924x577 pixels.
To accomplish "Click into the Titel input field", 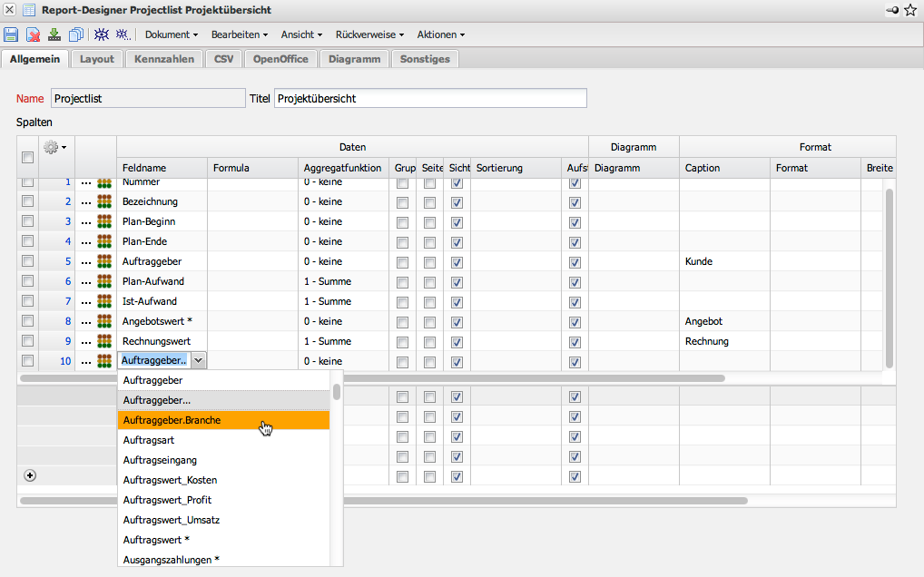I will (430, 98).
